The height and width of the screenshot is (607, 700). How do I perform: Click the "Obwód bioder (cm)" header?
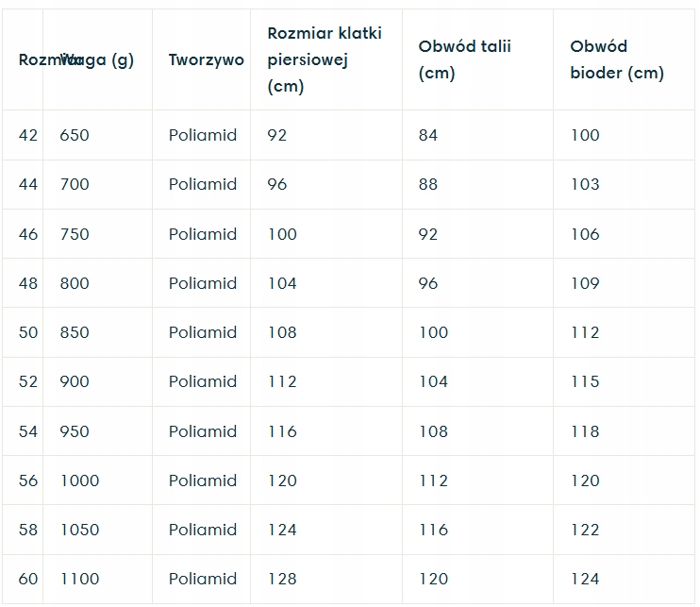(x=617, y=59)
